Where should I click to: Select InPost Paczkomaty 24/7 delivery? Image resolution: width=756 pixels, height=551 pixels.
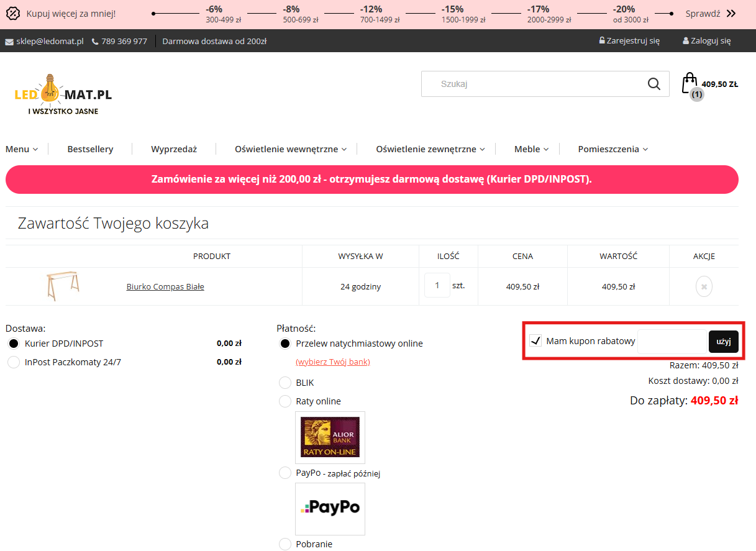coord(14,362)
